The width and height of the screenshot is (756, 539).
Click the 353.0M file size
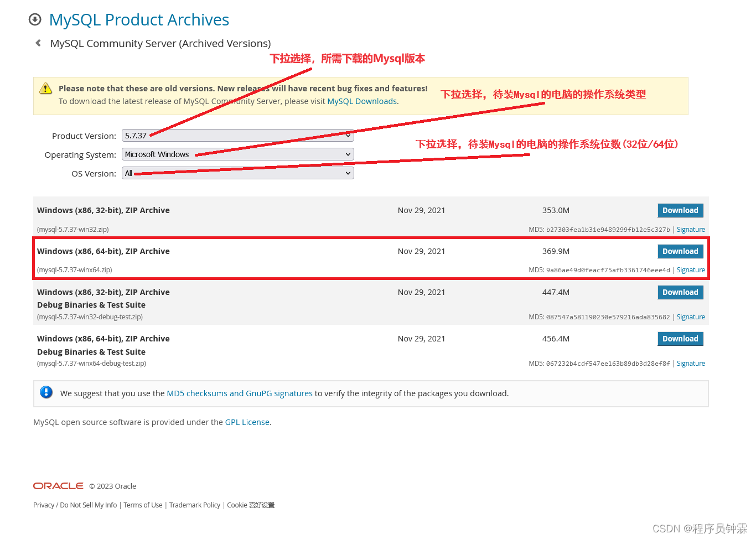tap(556, 210)
